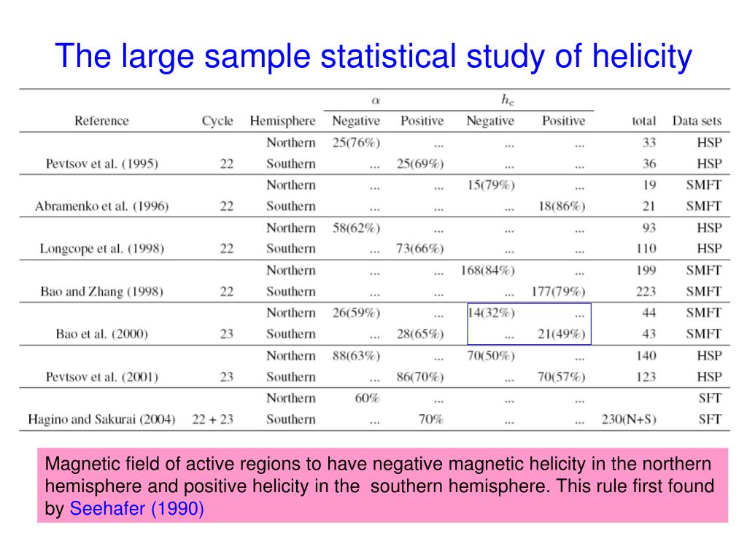Click the slide title about helicity
Screen dimensions: 747x560
(373, 57)
